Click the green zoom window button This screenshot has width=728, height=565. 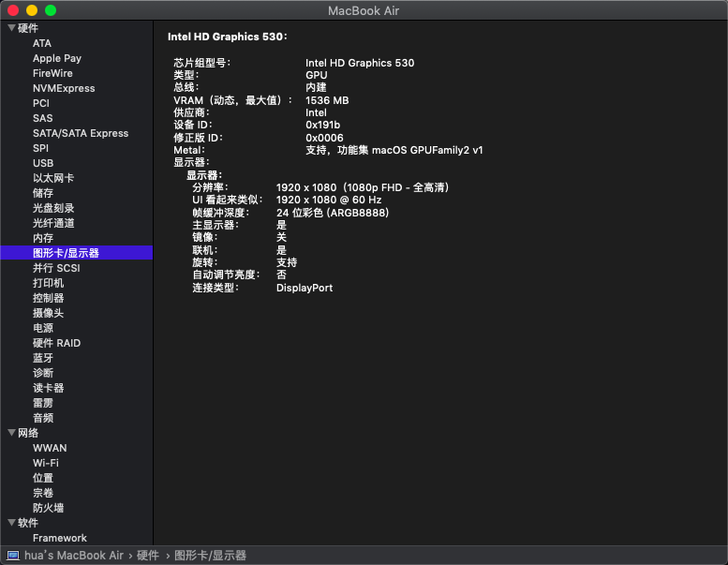pos(51,10)
